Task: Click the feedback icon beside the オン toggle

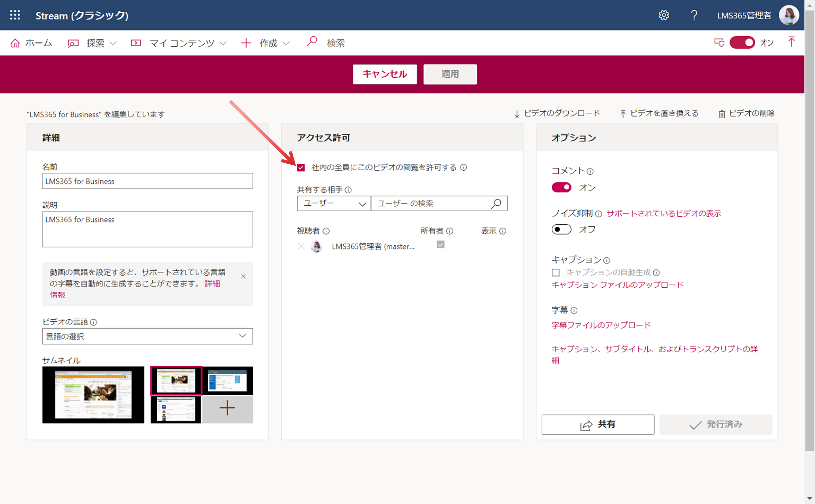Action: (x=719, y=43)
